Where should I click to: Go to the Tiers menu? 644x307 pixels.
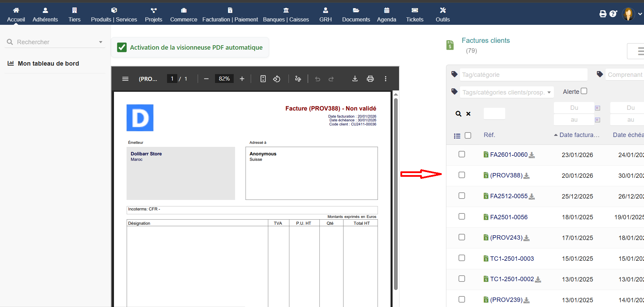click(75, 15)
